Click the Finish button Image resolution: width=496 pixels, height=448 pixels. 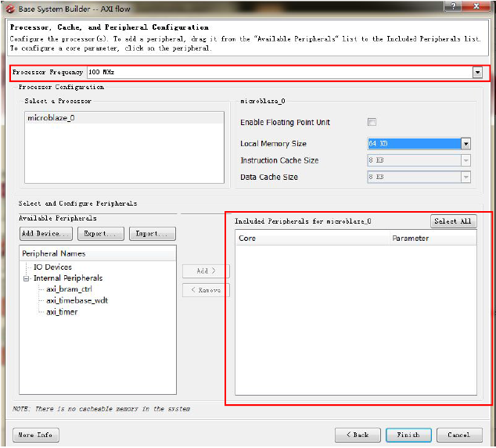(408, 435)
